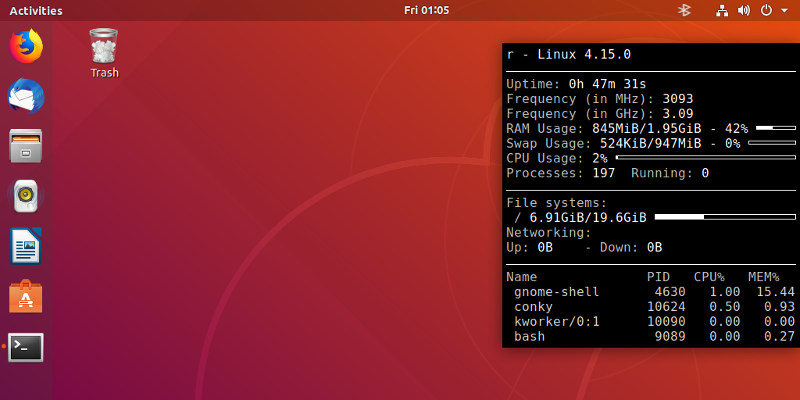Click the Swap usage bar in Conky

click(x=772, y=143)
